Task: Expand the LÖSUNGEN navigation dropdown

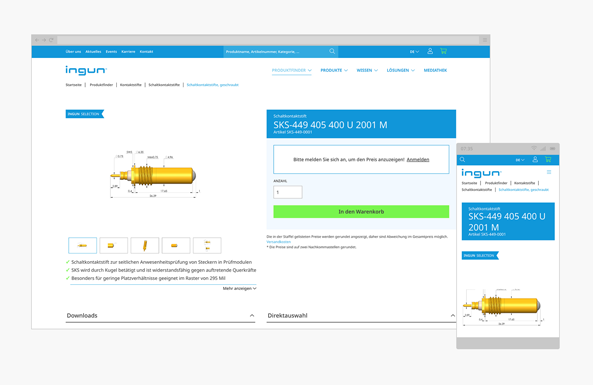Action: pyautogui.click(x=401, y=70)
